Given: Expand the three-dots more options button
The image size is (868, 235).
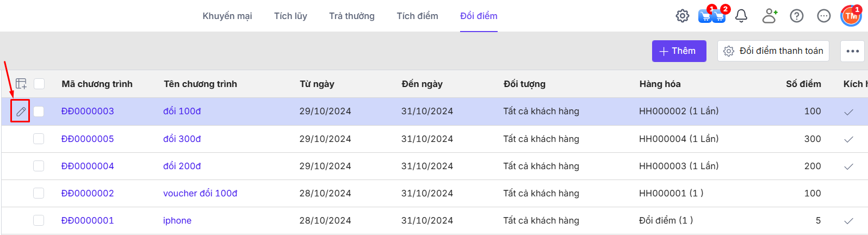Looking at the screenshot, I should pos(852,51).
